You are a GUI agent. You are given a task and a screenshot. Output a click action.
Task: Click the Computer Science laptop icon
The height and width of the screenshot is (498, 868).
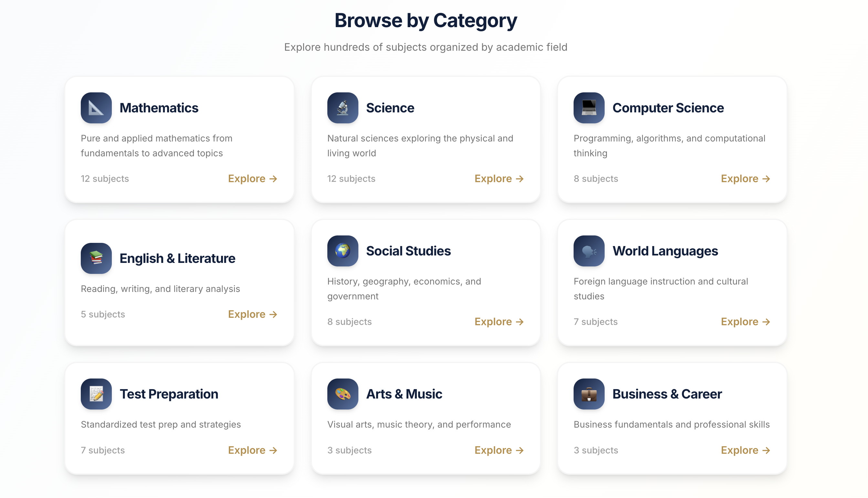pyautogui.click(x=589, y=108)
